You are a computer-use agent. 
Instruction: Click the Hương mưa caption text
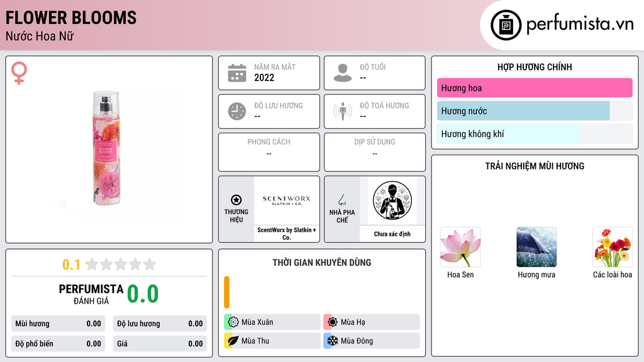click(536, 275)
